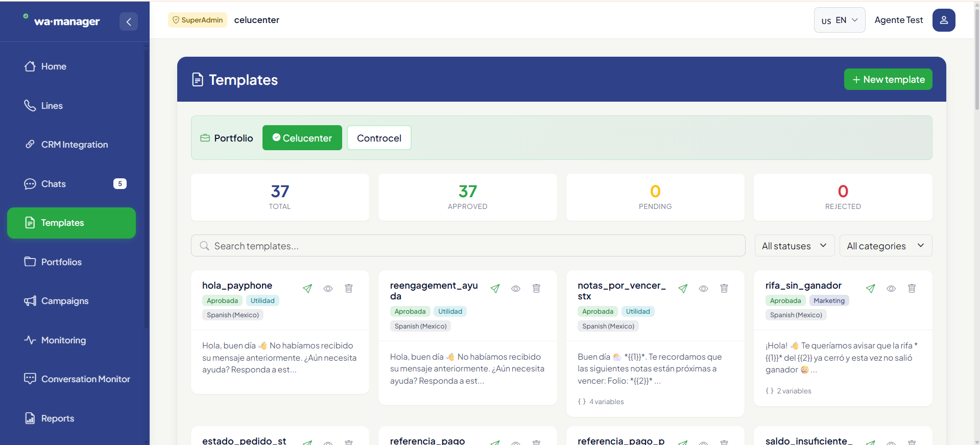Send the hola_payphone template
980x445 pixels.
(307, 289)
